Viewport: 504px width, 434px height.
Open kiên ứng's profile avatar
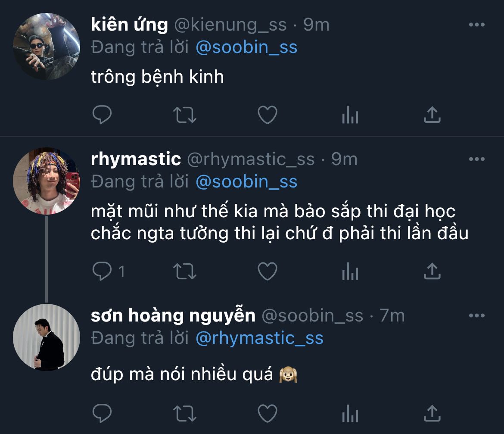46,47
